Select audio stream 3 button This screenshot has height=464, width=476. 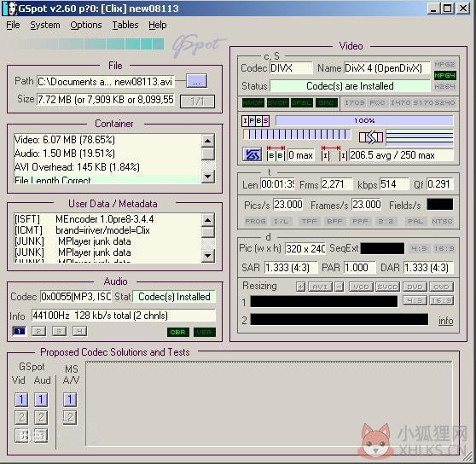click(59, 331)
